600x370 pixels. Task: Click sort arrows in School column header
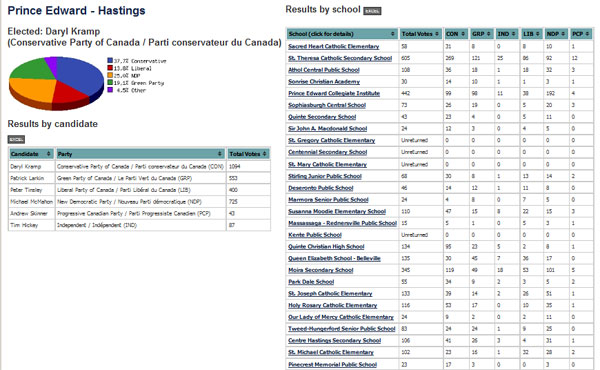click(393, 34)
